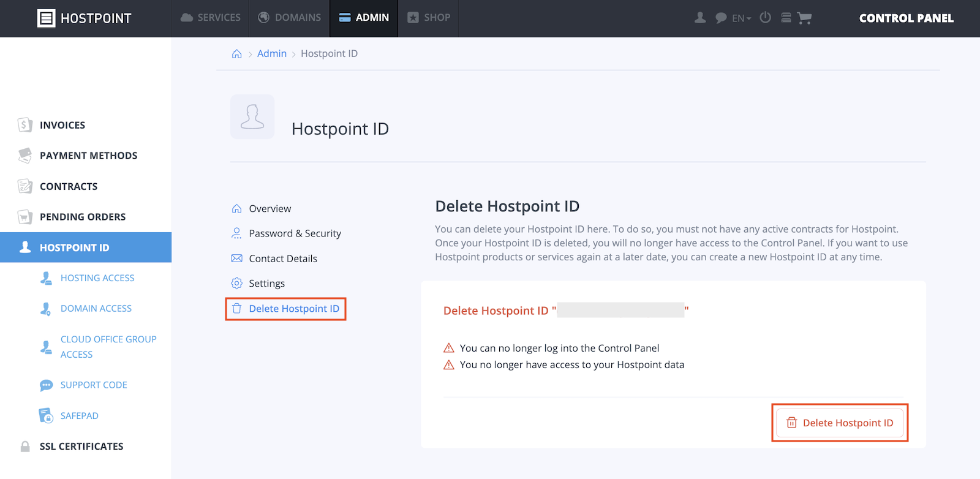Click the Hosting Access user icon
The image size is (980, 479).
coord(46,278)
